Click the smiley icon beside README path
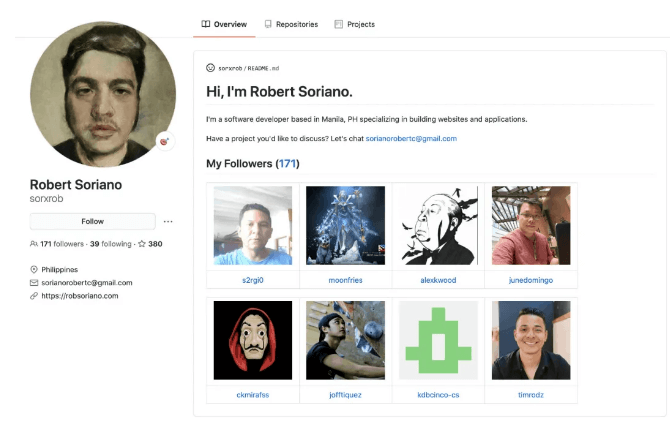This screenshot has height=433, width=670. [x=210, y=68]
